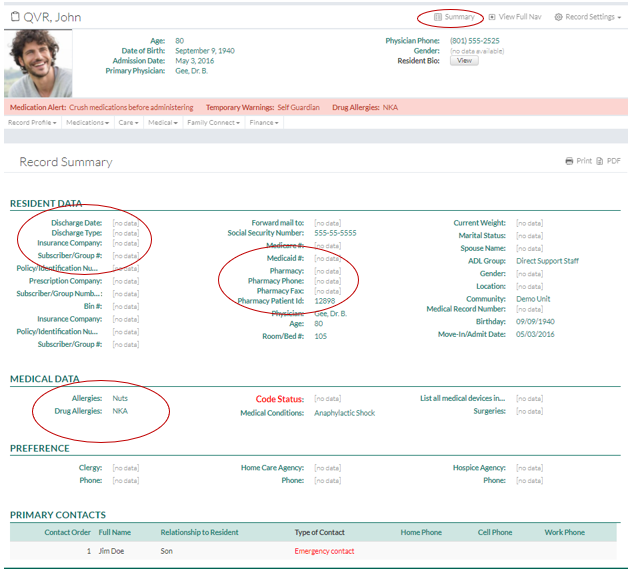The height and width of the screenshot is (574, 629).
Task: Click the Record Settings gear icon
Action: click(559, 17)
